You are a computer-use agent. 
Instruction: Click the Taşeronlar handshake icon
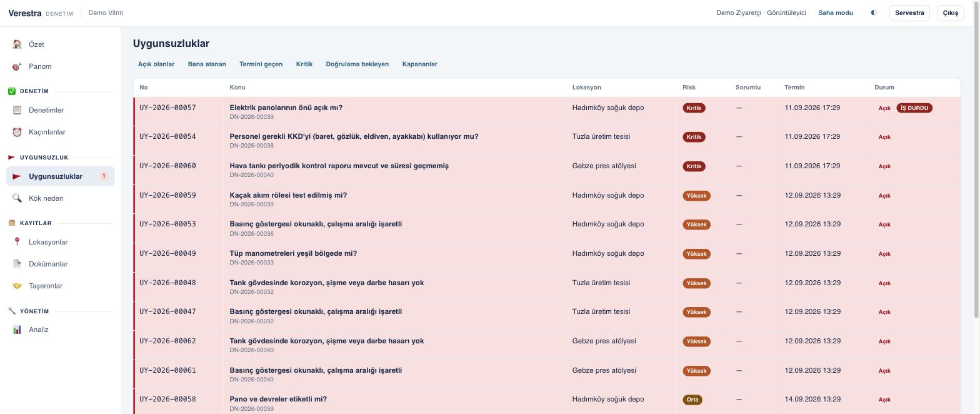(17, 286)
